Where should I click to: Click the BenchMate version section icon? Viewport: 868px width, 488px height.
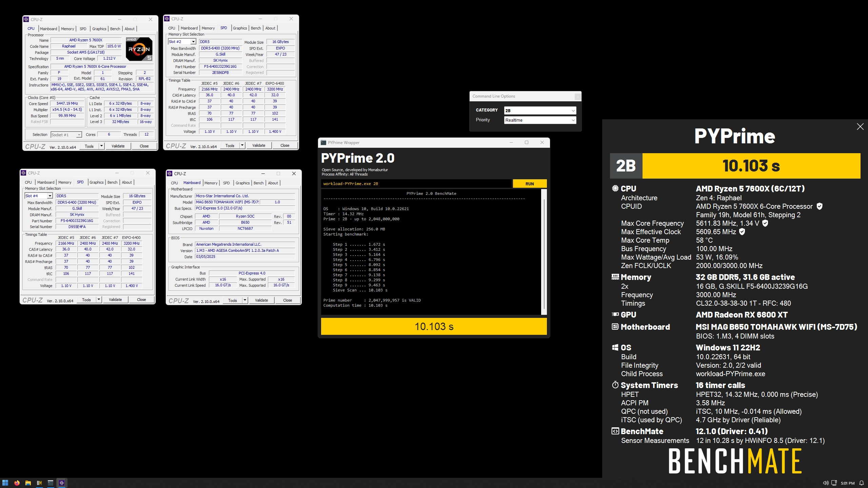[x=615, y=431]
